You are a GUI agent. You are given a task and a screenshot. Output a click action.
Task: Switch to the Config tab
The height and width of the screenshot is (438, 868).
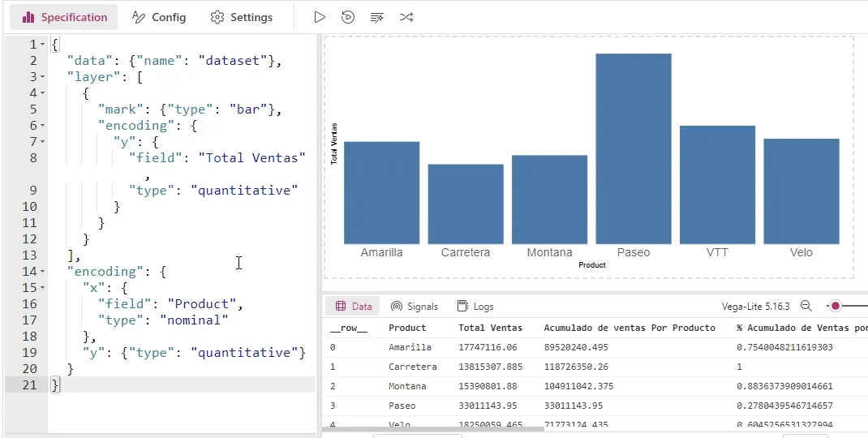click(159, 17)
